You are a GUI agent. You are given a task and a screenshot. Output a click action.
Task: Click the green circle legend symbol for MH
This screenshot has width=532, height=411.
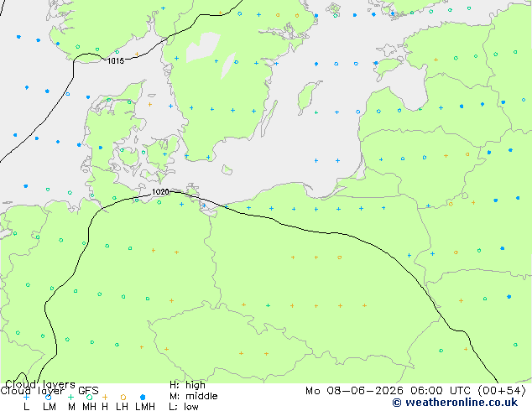point(89,397)
